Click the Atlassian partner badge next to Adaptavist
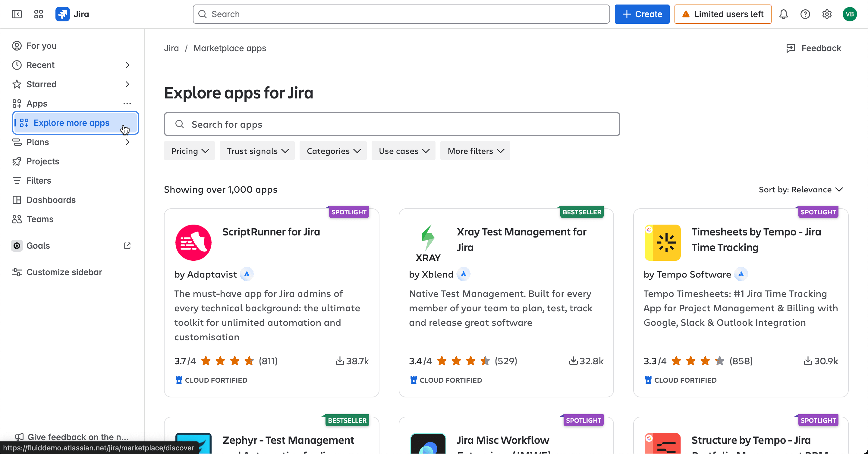Screen dimensions: 868x454 coord(247,274)
